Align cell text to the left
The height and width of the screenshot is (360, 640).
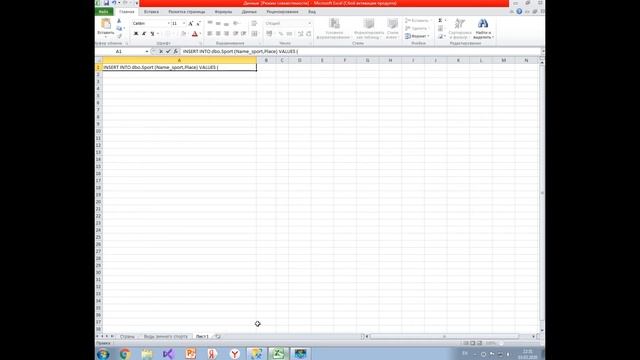[210, 33]
